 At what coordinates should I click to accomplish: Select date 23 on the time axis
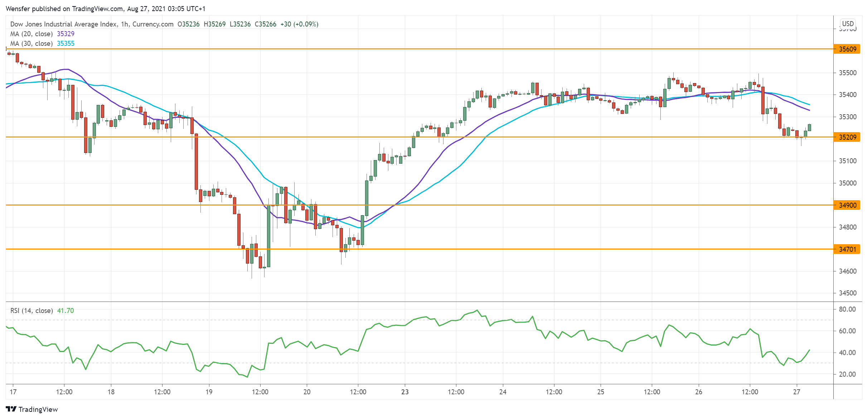(405, 392)
